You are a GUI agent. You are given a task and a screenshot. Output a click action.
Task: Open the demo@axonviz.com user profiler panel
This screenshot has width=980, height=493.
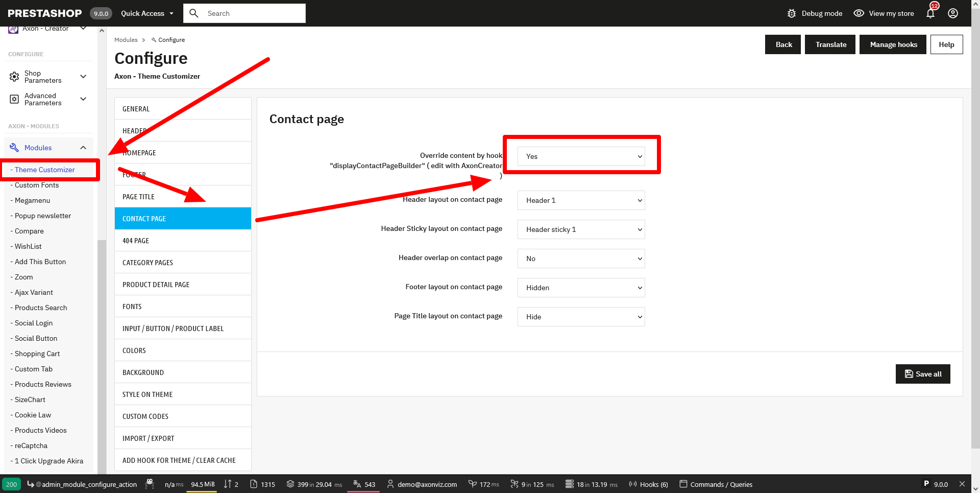click(422, 484)
